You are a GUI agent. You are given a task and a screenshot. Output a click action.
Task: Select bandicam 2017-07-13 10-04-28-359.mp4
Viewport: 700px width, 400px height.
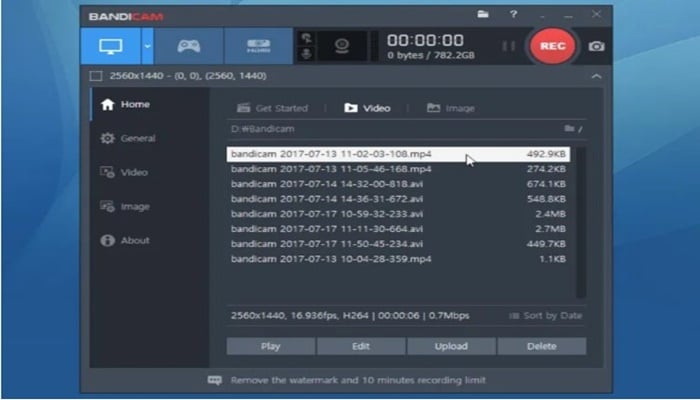(398, 259)
